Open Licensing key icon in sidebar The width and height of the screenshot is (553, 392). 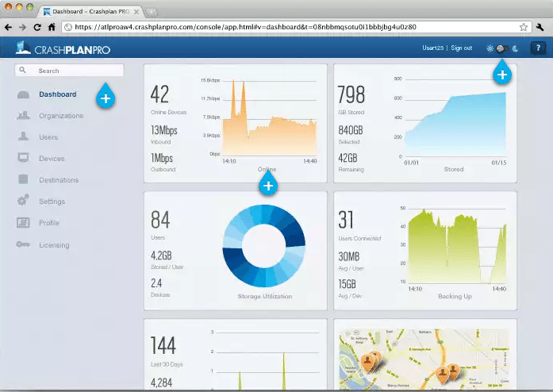pyautogui.click(x=23, y=244)
